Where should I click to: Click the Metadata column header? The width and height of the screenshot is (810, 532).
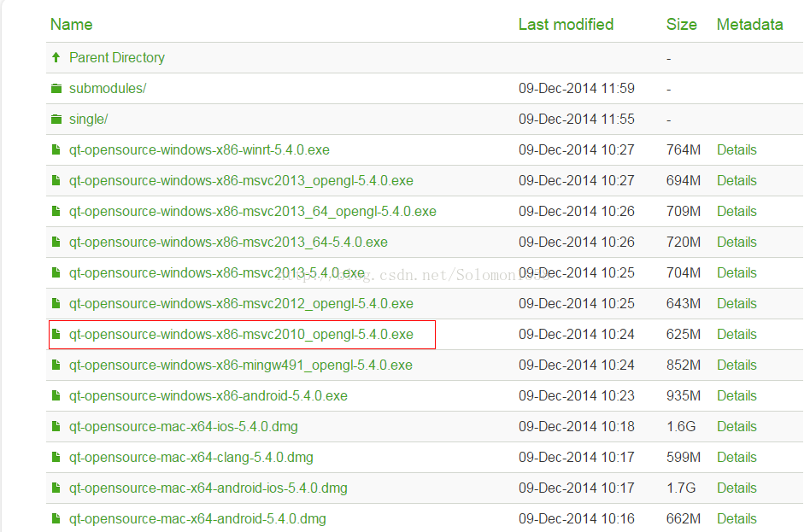[x=749, y=24]
